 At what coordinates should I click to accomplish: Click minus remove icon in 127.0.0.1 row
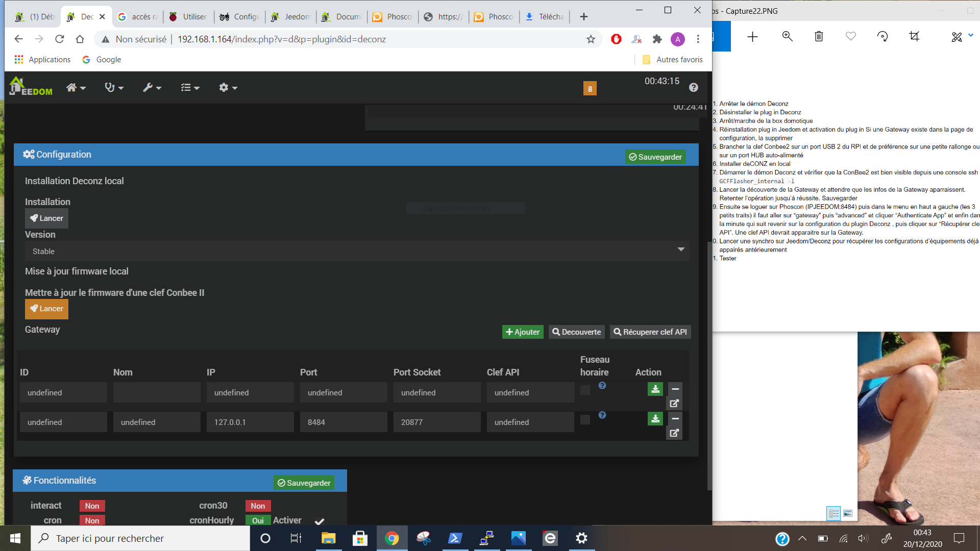click(x=675, y=419)
